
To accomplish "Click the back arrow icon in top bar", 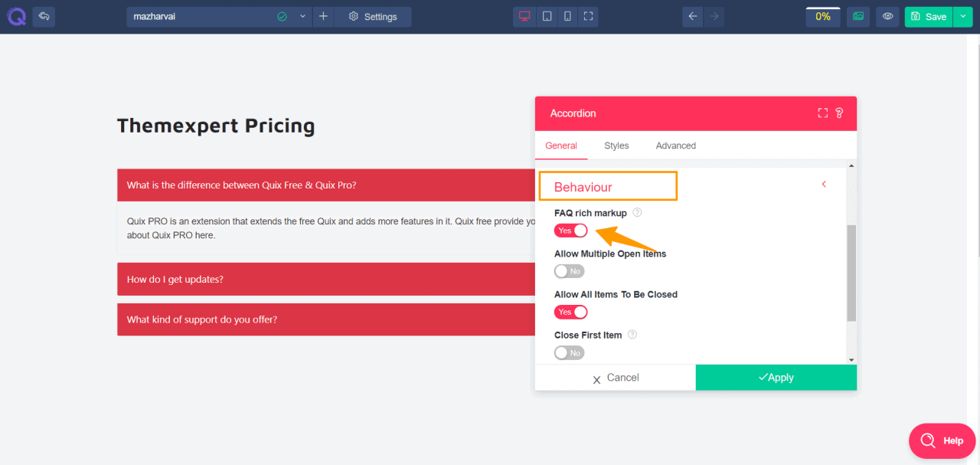I will pos(44,16).
